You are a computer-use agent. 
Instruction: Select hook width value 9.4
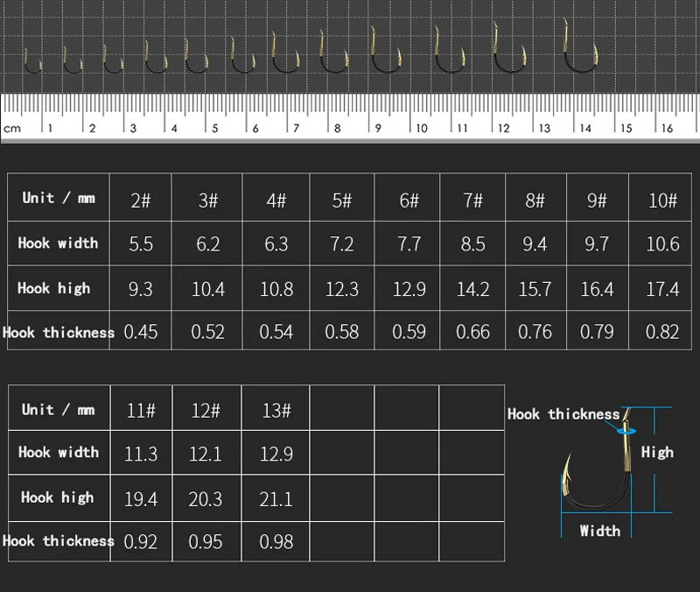coord(535,244)
